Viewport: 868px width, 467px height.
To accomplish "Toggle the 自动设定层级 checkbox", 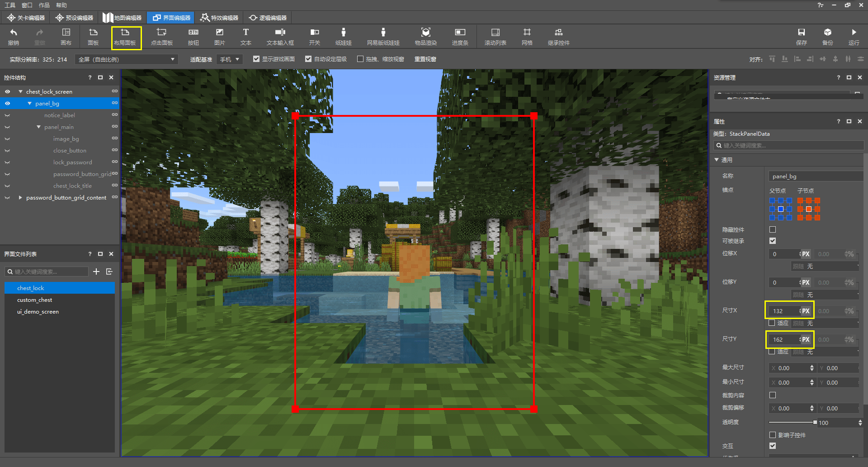I will [308, 59].
